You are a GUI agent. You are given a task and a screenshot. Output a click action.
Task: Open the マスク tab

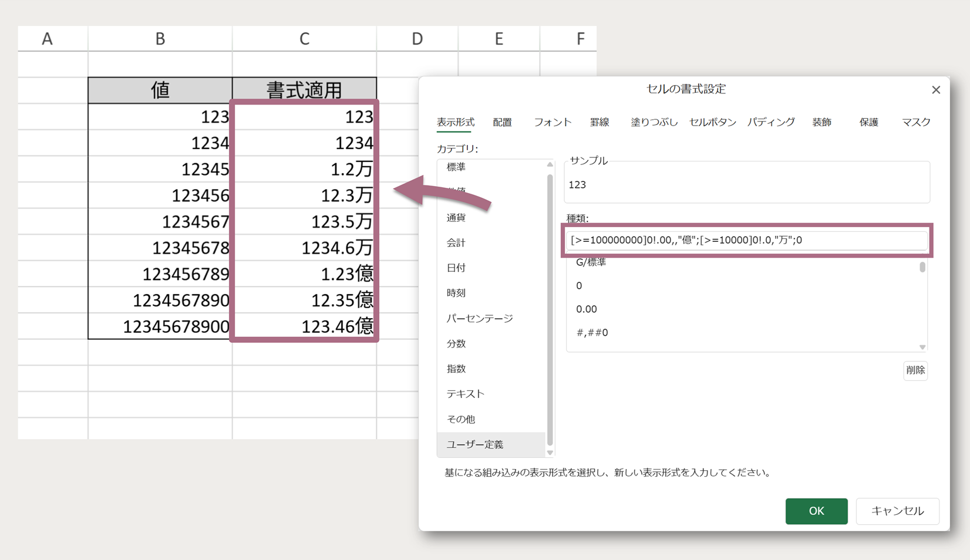coord(916,122)
